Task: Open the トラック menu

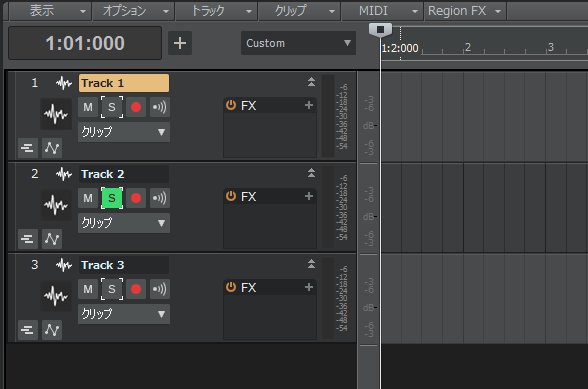Action: tap(216, 11)
